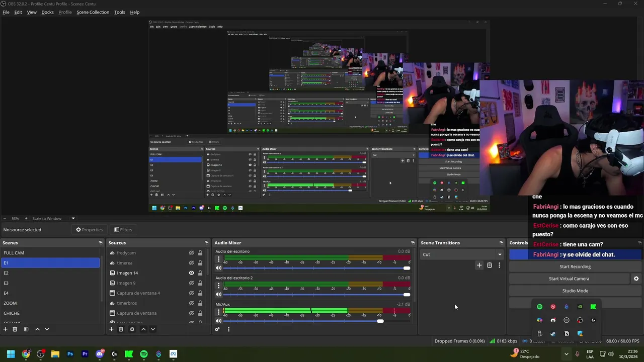This screenshot has width=644, height=362.
Task: Select the ZOOM scene
Action: tap(50, 303)
